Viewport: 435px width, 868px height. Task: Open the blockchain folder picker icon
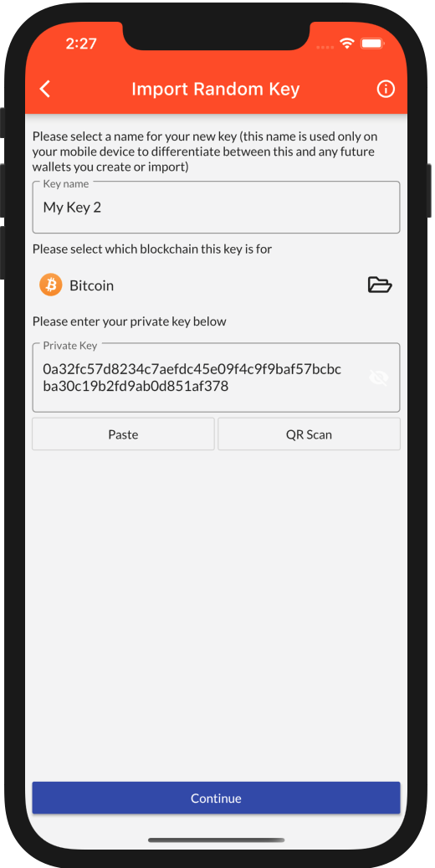(x=380, y=285)
